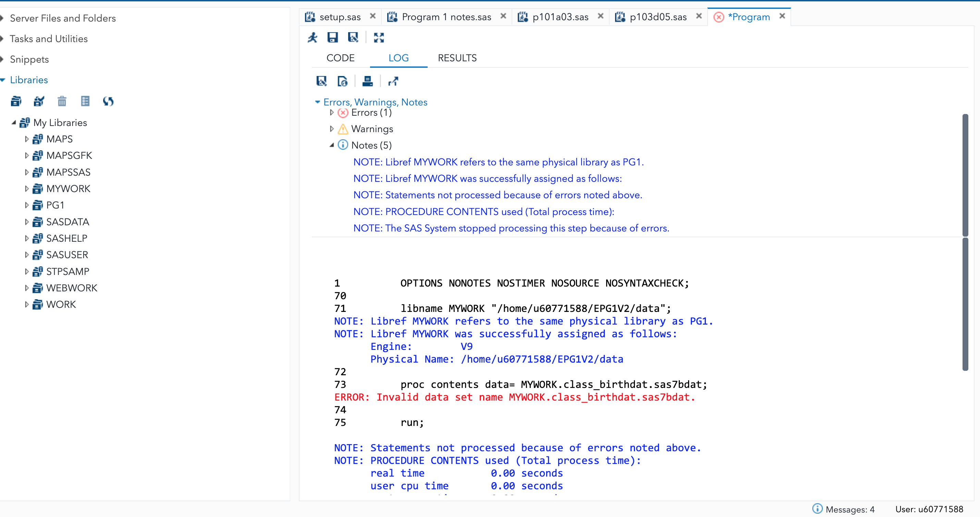This screenshot has height=517, width=980.
Task: Click the Save As icon in program toolbar
Action: click(353, 37)
